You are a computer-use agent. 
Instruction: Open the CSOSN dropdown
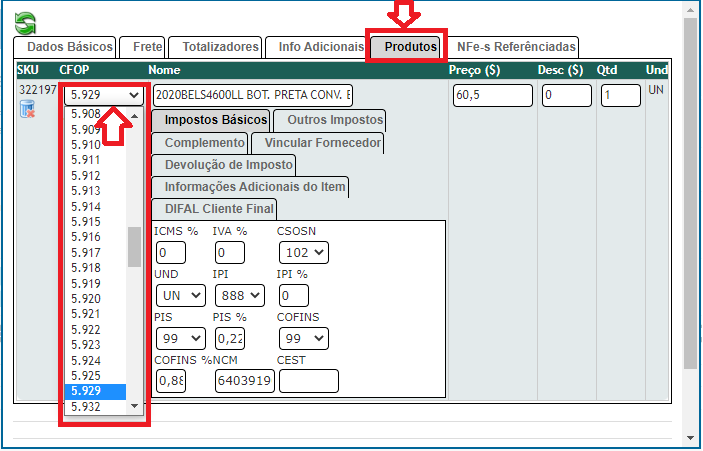(x=304, y=253)
